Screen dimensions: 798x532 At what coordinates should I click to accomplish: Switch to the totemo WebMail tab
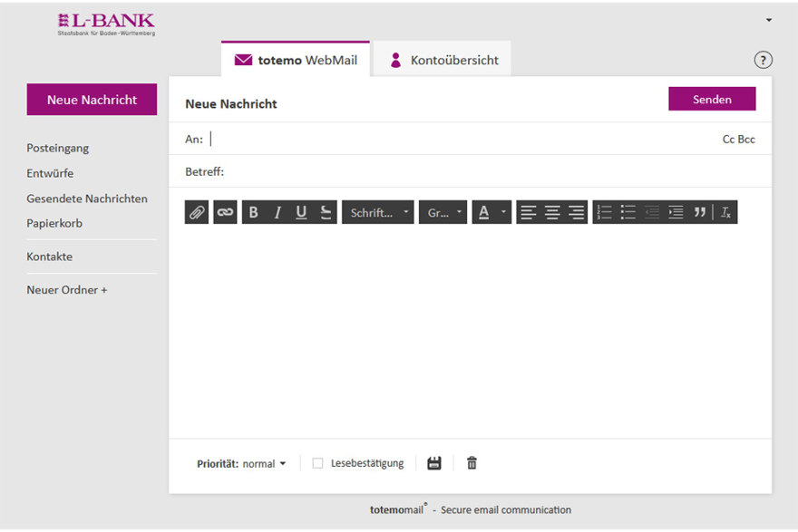tap(296, 60)
